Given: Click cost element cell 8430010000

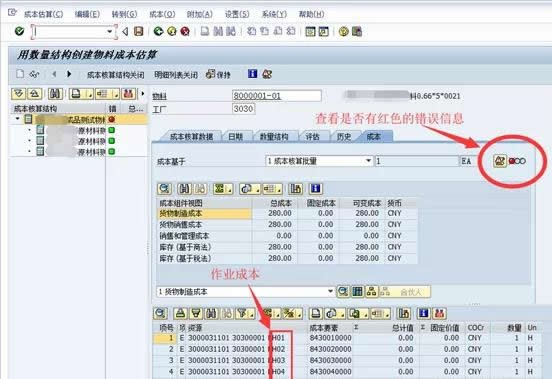Looking at the screenshot, I should pos(330,338).
